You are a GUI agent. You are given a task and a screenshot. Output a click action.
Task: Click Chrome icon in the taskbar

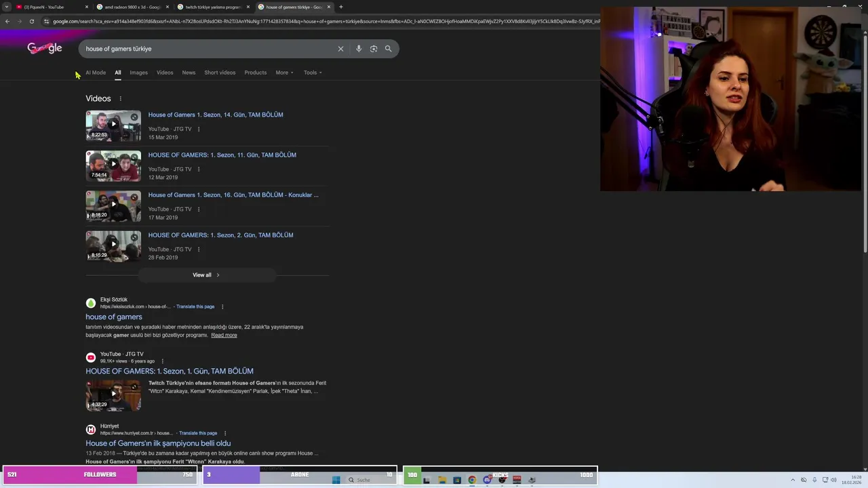click(x=472, y=480)
